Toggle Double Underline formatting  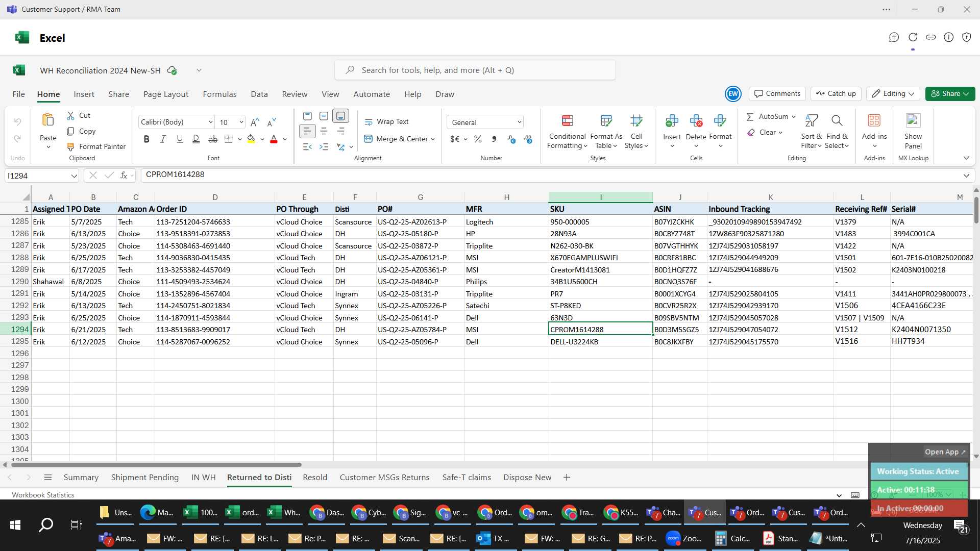[x=196, y=139]
